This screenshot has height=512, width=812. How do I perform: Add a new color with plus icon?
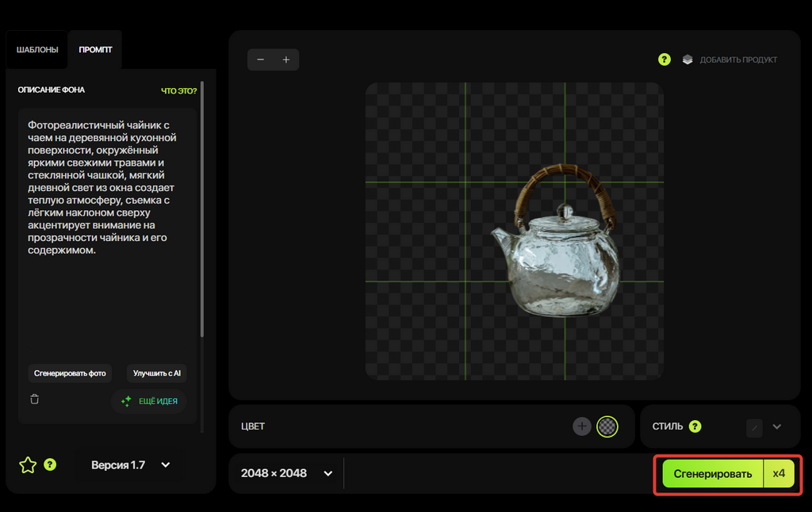click(581, 426)
